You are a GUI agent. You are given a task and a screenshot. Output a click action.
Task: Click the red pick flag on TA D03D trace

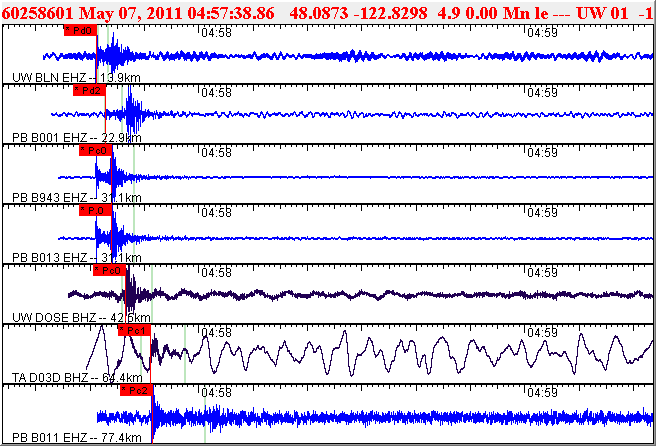pyautogui.click(x=134, y=330)
